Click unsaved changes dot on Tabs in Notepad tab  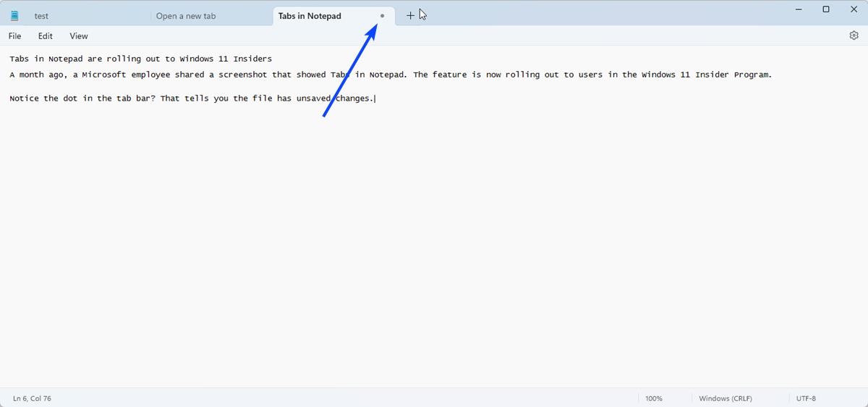tap(383, 15)
